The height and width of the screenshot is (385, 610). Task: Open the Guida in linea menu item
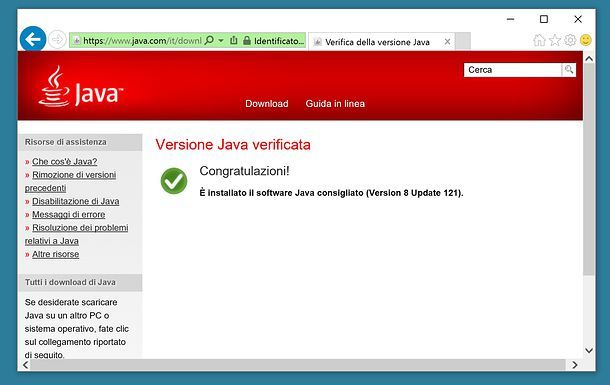coord(335,104)
